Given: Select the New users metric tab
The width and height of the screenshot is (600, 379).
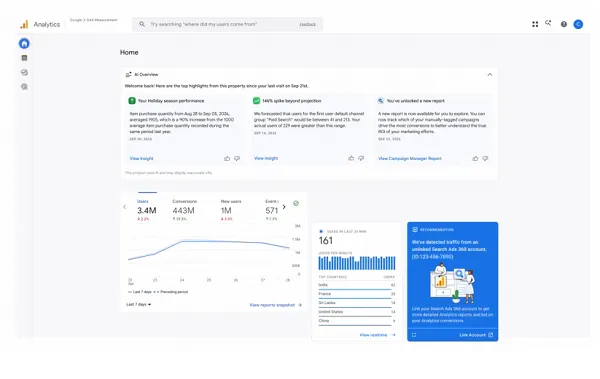Looking at the screenshot, I should 231,210.
